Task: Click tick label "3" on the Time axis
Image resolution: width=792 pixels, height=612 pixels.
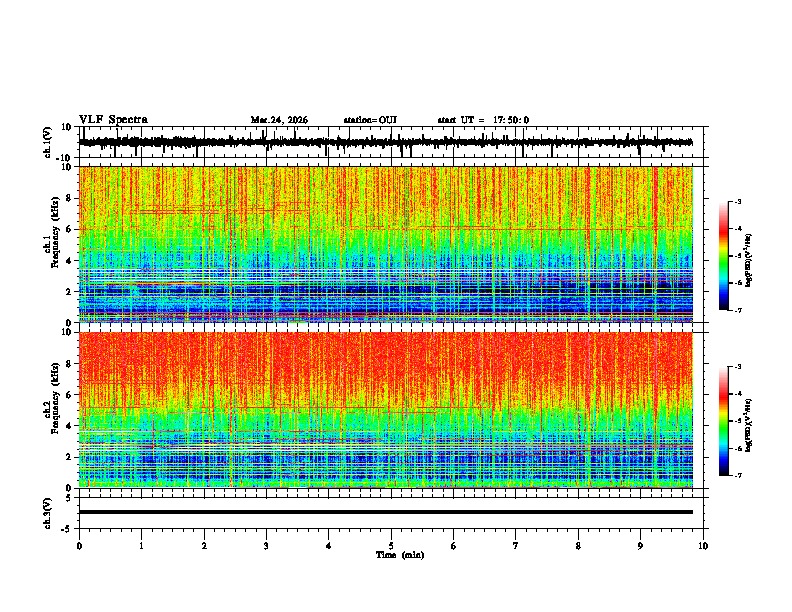Action: (x=266, y=546)
